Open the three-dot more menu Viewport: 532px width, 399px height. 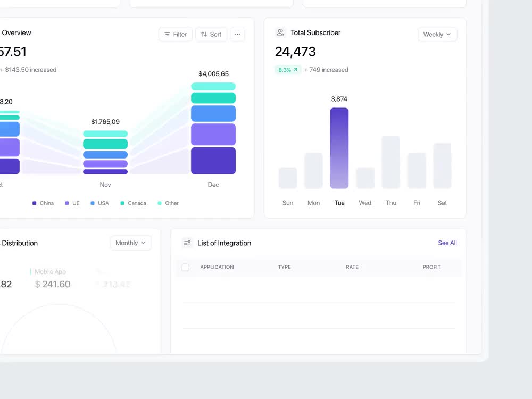(x=237, y=34)
